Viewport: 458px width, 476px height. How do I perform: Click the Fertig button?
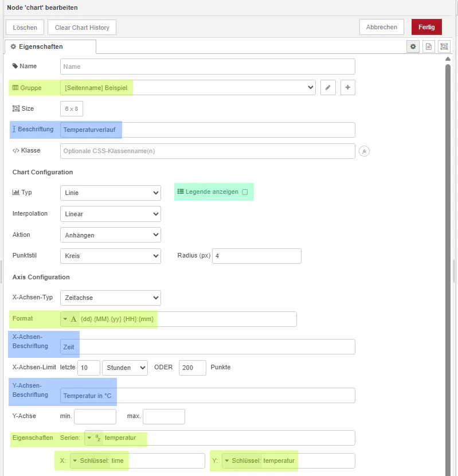(x=426, y=27)
